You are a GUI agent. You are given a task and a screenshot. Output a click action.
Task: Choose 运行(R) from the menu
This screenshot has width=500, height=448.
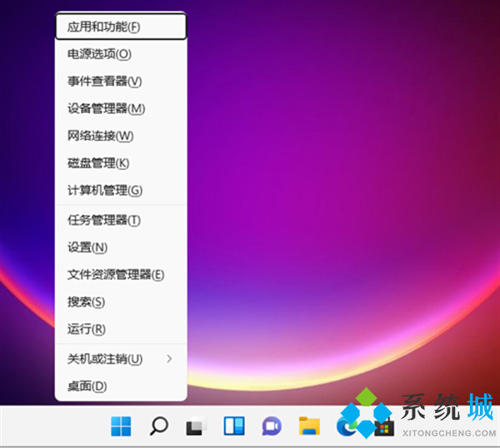(x=121, y=329)
